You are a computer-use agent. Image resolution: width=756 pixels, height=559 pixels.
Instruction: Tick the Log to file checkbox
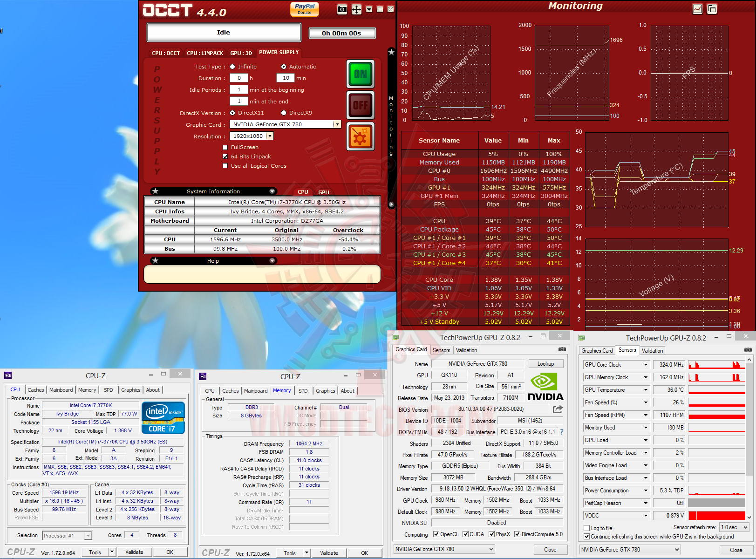[587, 528]
